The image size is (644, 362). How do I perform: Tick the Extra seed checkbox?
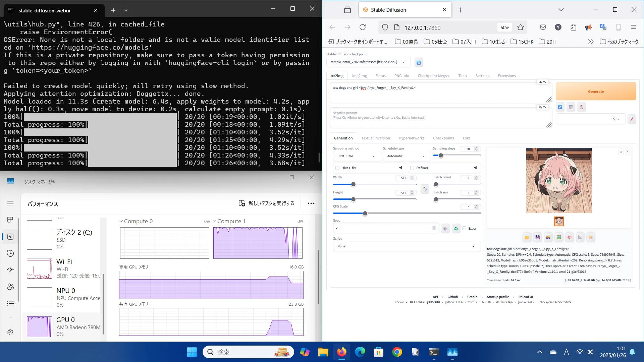[x=464, y=229]
